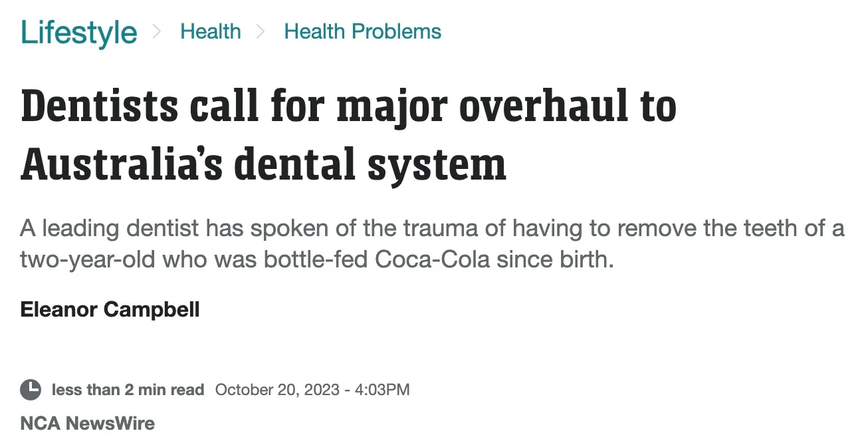Image resolution: width=868 pixels, height=447 pixels.
Task: Click the NCA NewsWire source label
Action: click(87, 423)
